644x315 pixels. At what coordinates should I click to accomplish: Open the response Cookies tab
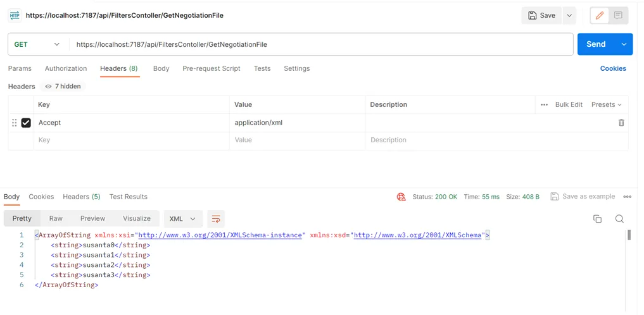pos(41,197)
